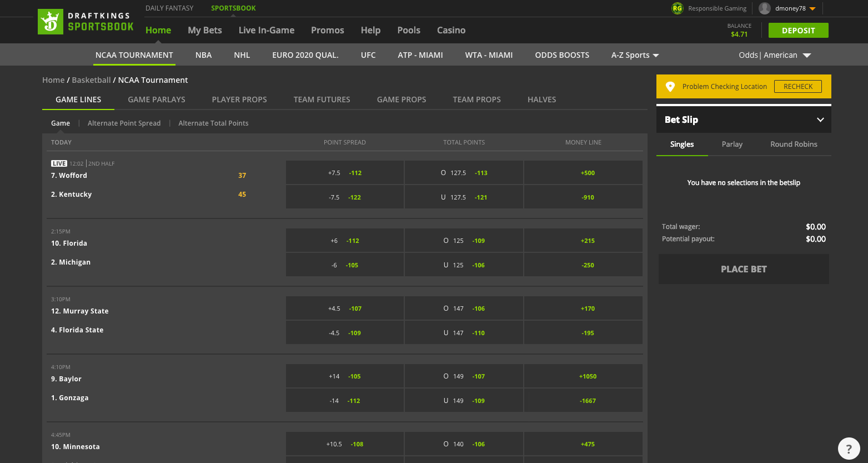
Task: Select Murray State +170 money line
Action: (x=583, y=308)
